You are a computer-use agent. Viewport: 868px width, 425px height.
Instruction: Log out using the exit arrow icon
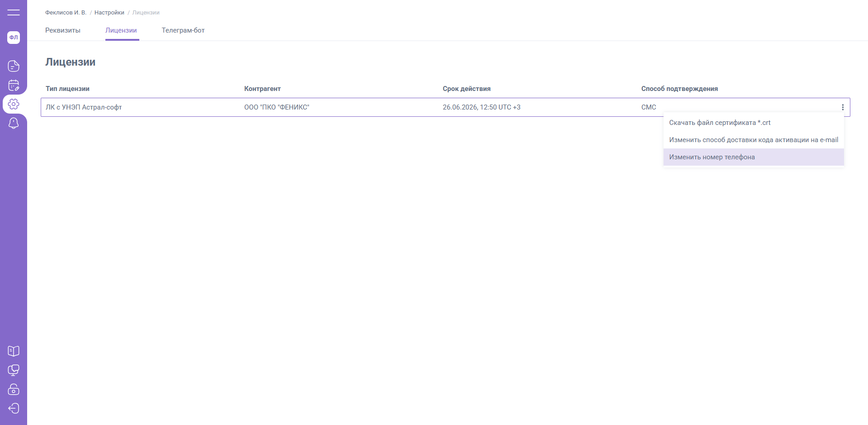(x=14, y=408)
